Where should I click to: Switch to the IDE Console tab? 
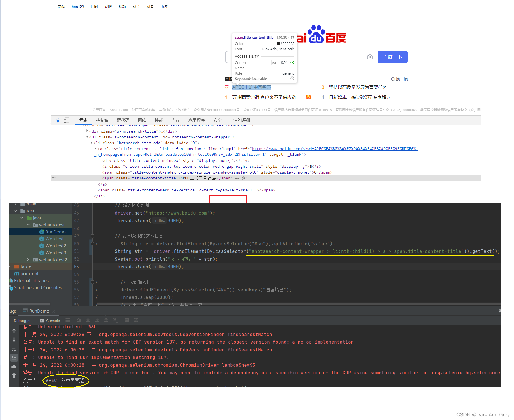click(50, 321)
